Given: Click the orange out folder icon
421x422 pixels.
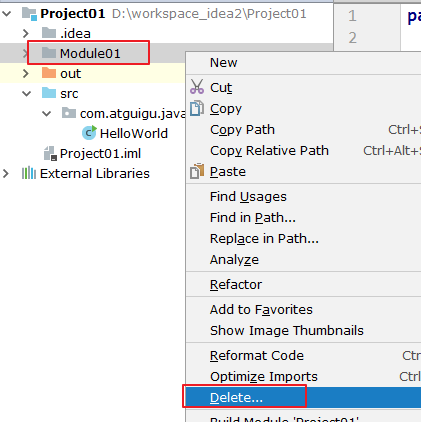Looking at the screenshot, I should [49, 73].
